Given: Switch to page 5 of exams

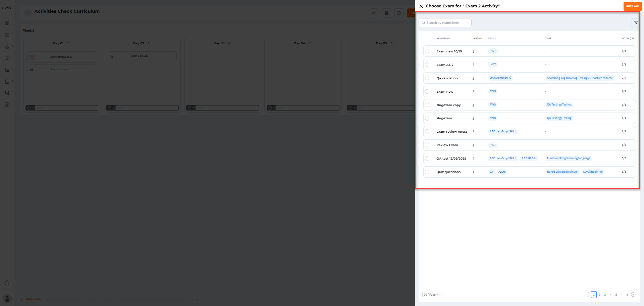Looking at the screenshot, I should click(616, 295).
